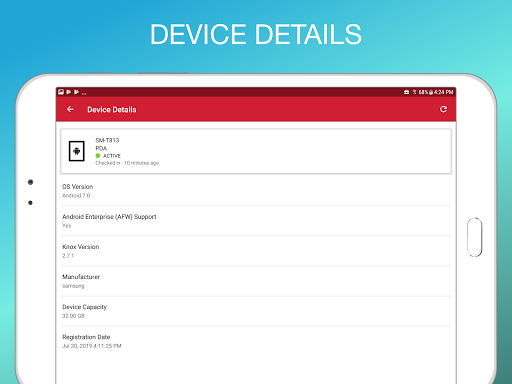This screenshot has height=384, width=512.
Task: Tap the green ACTIVE status dot
Action: click(98, 156)
